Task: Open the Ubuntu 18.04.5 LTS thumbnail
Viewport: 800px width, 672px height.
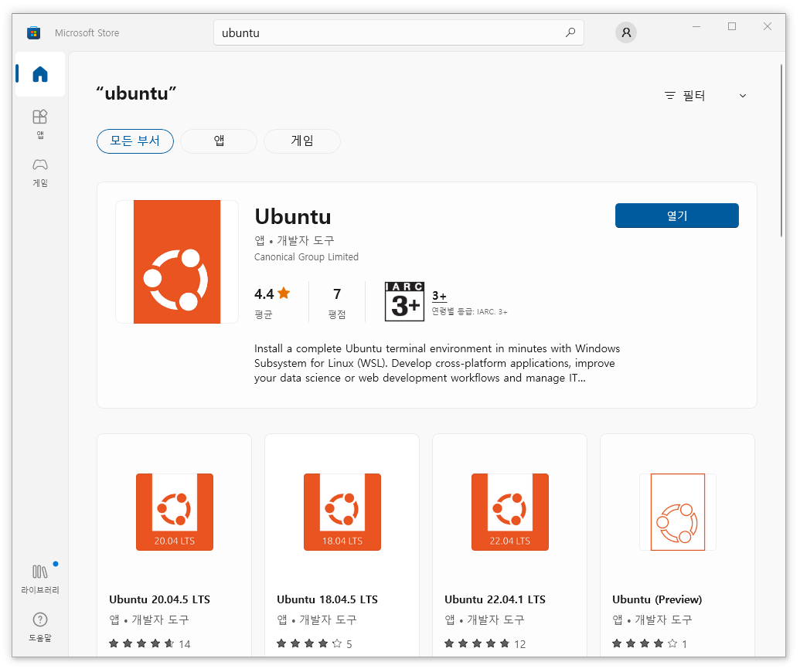Action: (342, 511)
